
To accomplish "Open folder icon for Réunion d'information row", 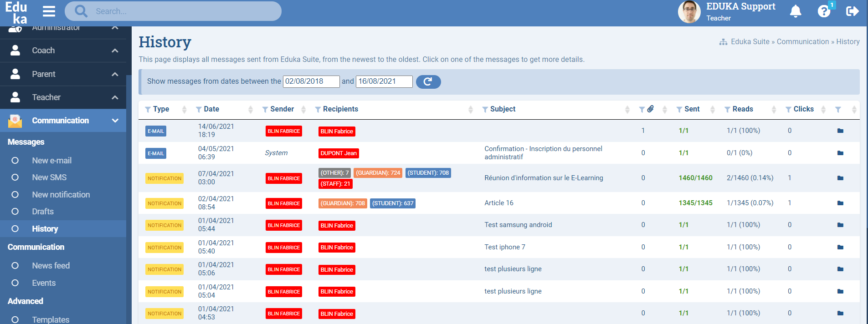I will tap(840, 178).
